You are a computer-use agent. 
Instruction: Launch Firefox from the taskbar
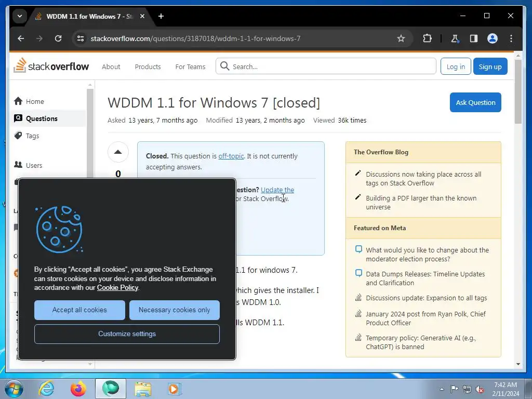pyautogui.click(x=78, y=389)
